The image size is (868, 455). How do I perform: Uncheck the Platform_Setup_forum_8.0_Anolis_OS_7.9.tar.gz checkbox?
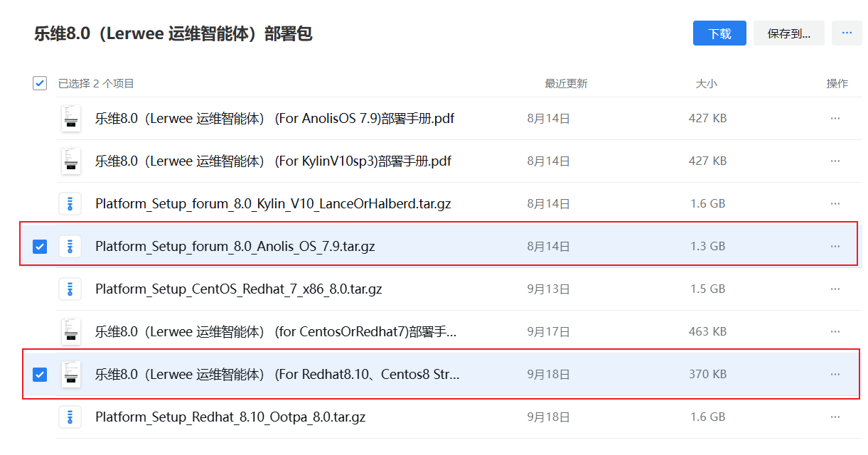40,247
